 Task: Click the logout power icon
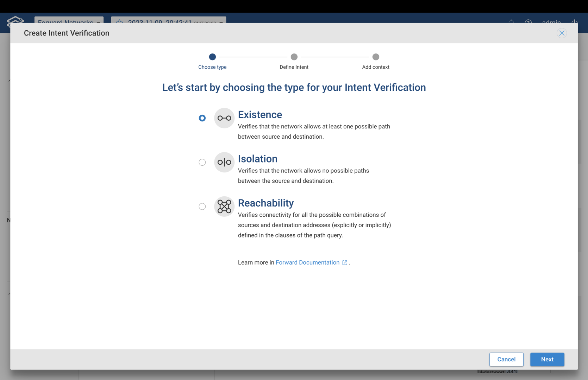(575, 22)
